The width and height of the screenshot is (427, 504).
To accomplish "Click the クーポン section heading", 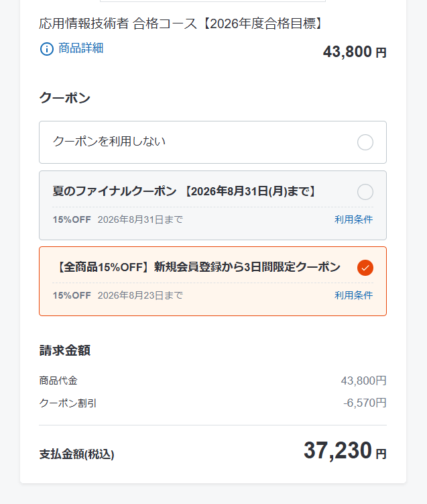I will point(64,98).
